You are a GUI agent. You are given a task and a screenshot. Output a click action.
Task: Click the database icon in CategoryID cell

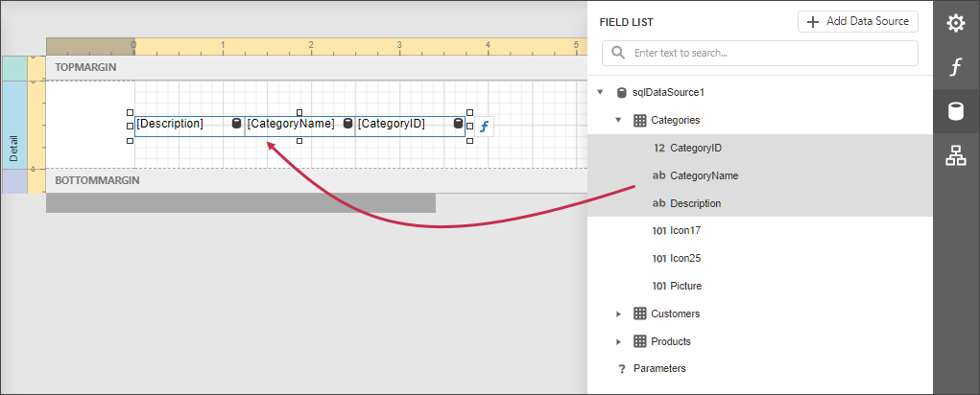[459, 124]
